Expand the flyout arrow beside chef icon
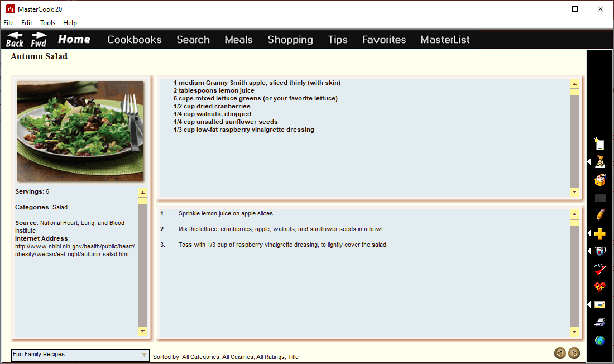 point(589,161)
